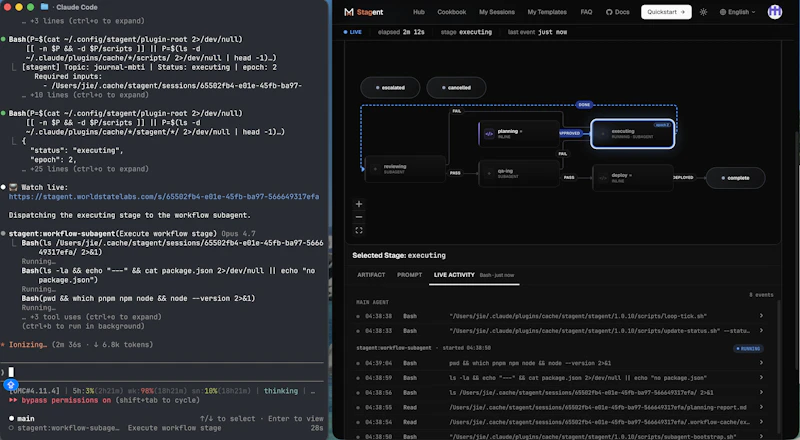Open the English language dropdown
This screenshot has height=440, width=800.
[737, 12]
